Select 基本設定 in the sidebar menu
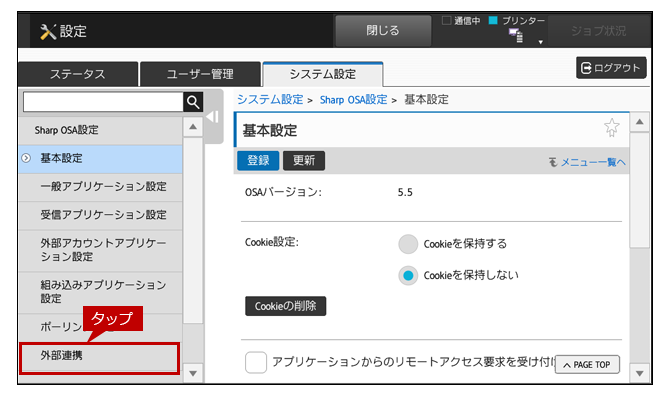The image size is (670, 396). [100, 158]
